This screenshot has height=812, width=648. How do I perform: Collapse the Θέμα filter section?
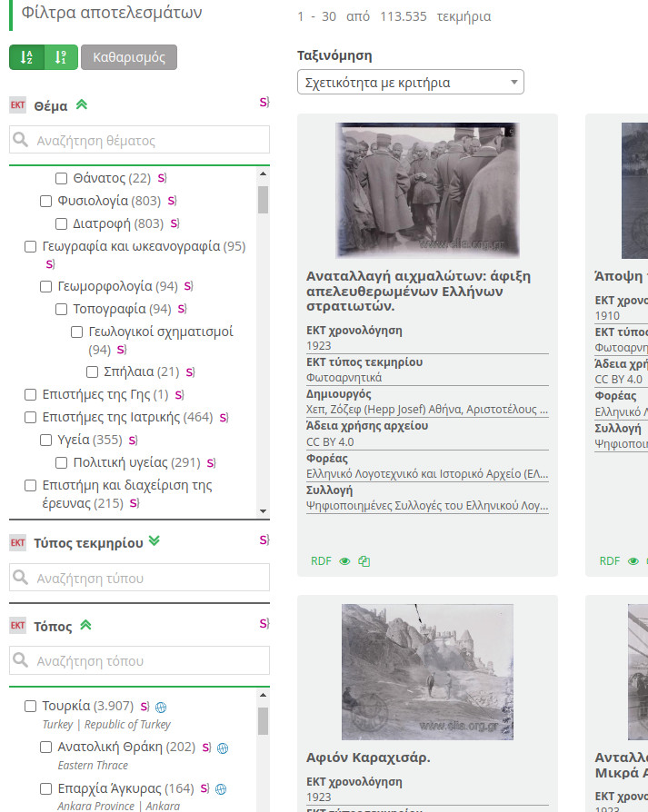point(82,105)
